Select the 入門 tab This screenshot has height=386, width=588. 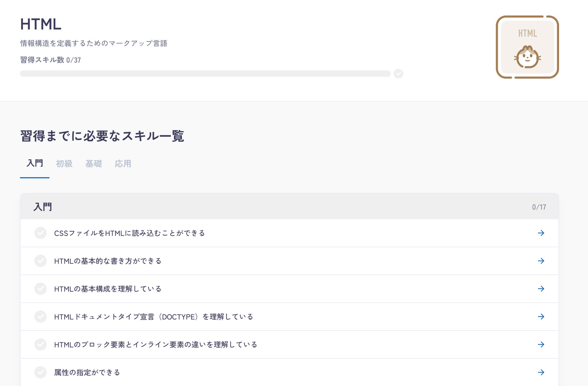point(35,163)
